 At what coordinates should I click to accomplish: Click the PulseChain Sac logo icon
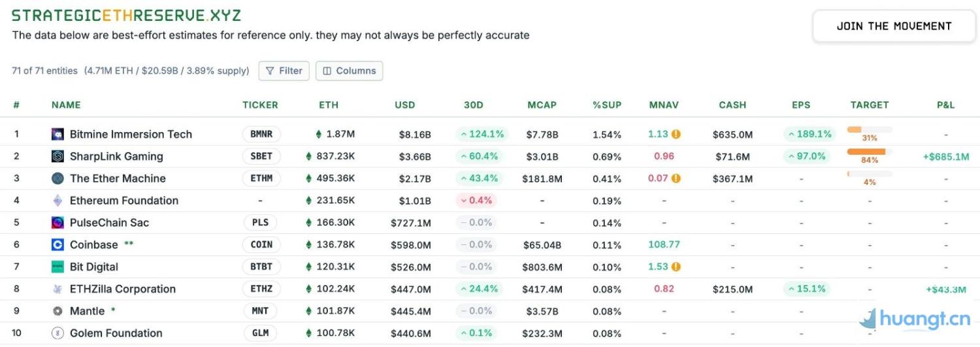[x=57, y=223]
